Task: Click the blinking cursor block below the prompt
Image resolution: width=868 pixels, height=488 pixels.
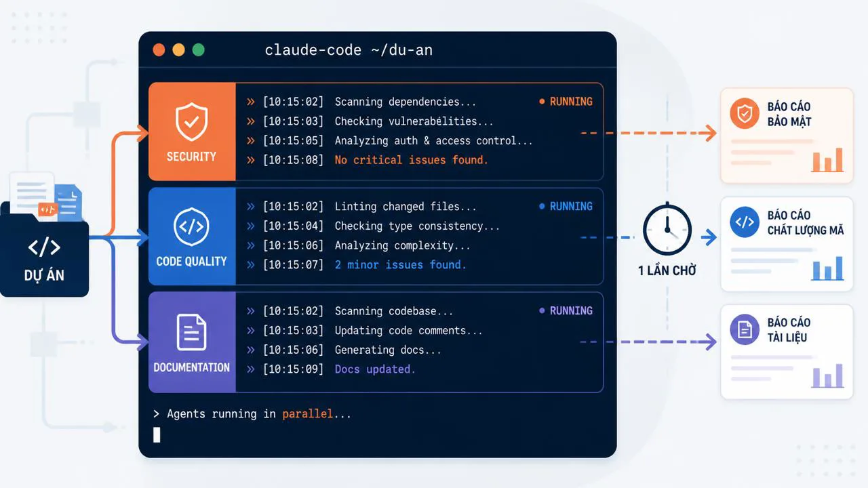Action: (157, 435)
